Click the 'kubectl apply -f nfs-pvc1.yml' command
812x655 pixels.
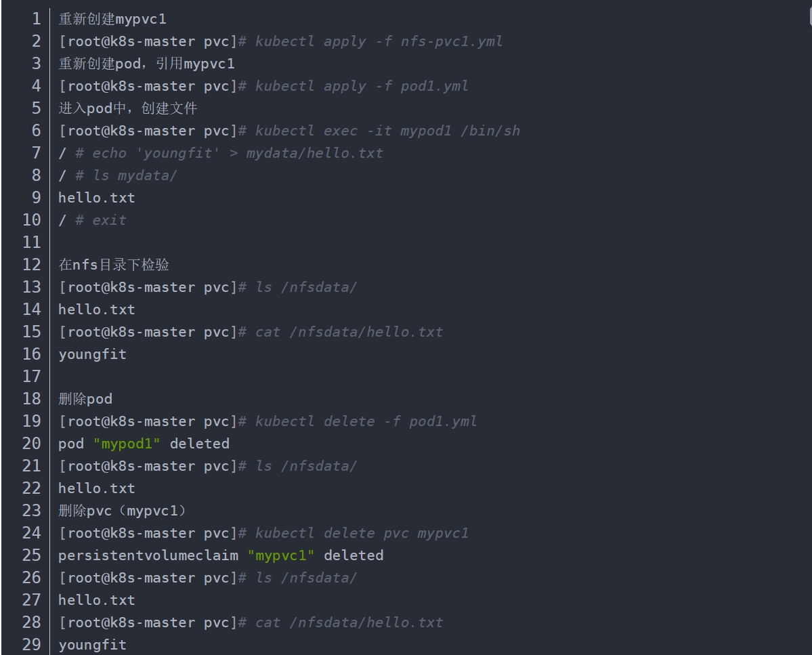tap(379, 41)
